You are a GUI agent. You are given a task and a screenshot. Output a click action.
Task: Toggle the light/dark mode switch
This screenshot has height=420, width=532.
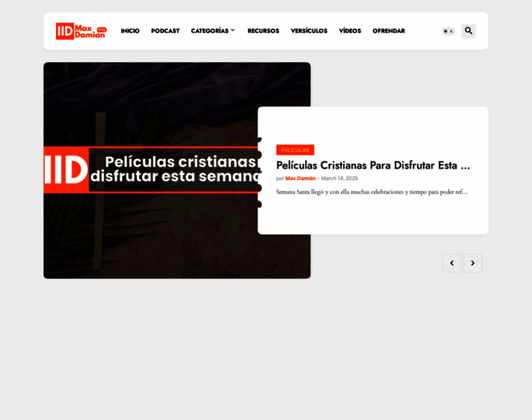tap(448, 31)
